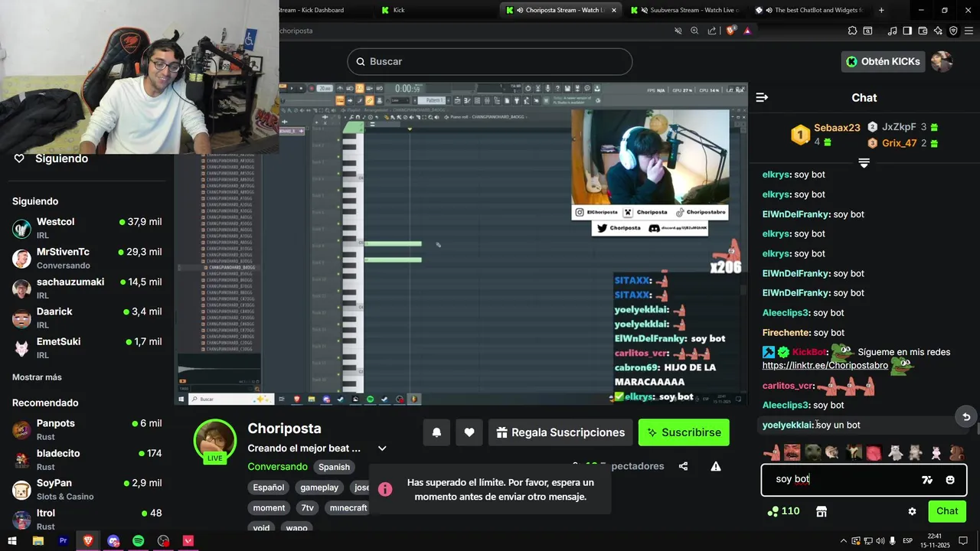Open Brave Shields lion icon
980x551 pixels.
click(731, 31)
